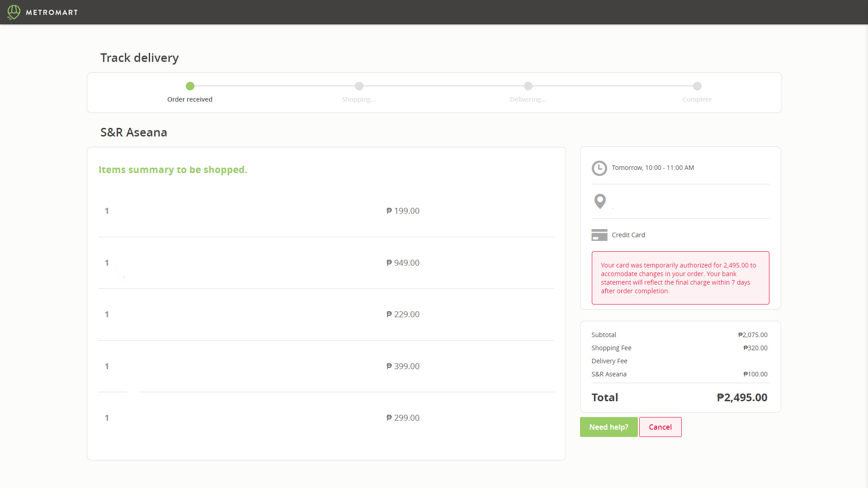868x488 pixels.
Task: Click the Tomorrow, 10:00 - 11:00 AM time
Action: 653,168
